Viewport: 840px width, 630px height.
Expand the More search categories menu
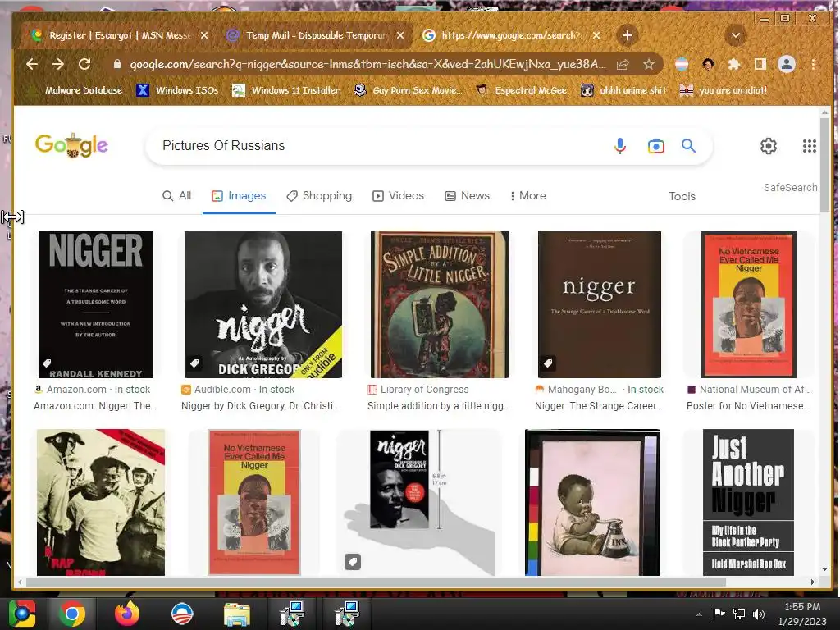(x=527, y=196)
